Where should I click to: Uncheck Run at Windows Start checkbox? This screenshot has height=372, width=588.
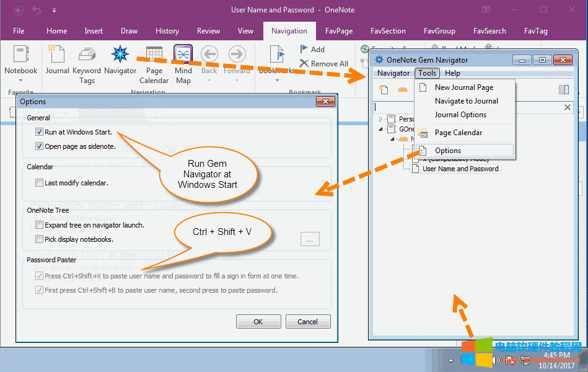[40, 132]
